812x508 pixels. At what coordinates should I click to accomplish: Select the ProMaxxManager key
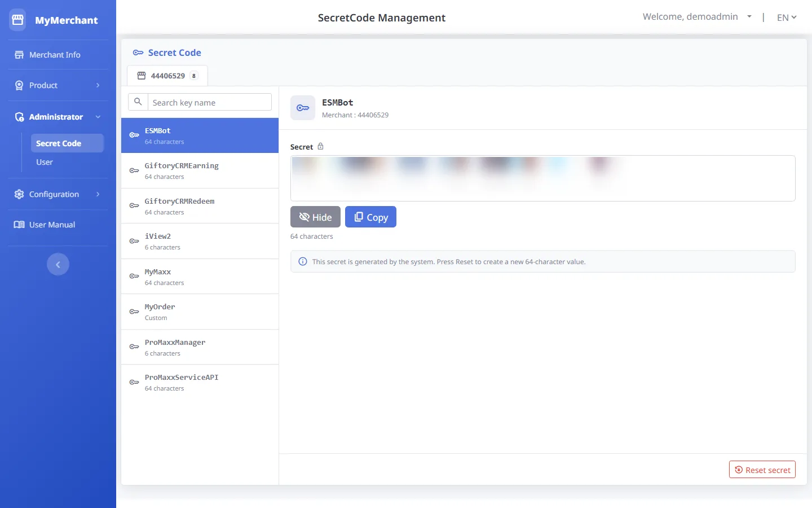pyautogui.click(x=200, y=347)
